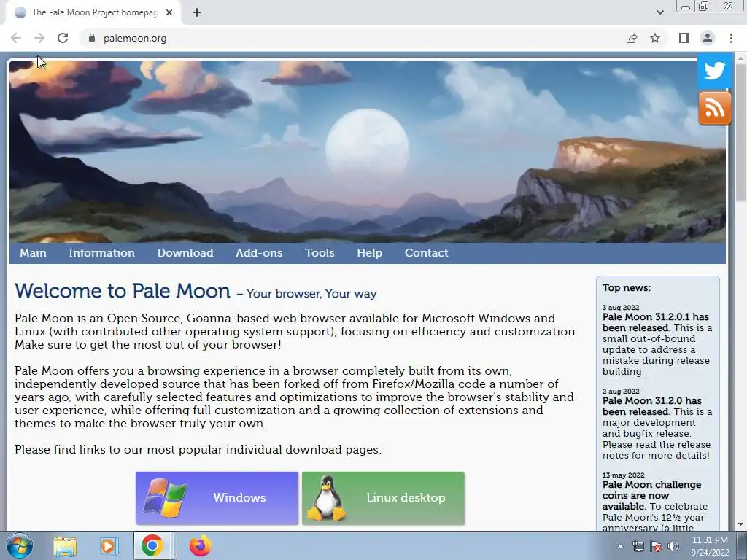Select the Linux desktop download button
The image size is (747, 560).
coord(384,498)
